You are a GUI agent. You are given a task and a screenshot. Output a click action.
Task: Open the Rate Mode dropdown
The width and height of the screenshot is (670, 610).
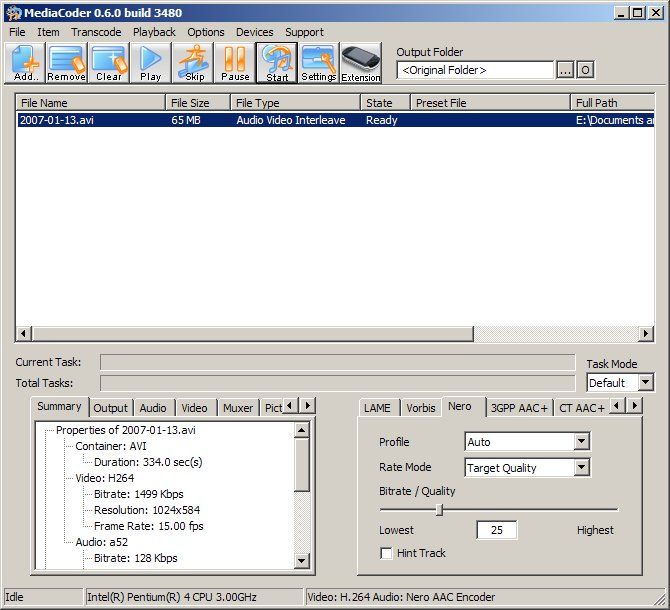coord(582,468)
